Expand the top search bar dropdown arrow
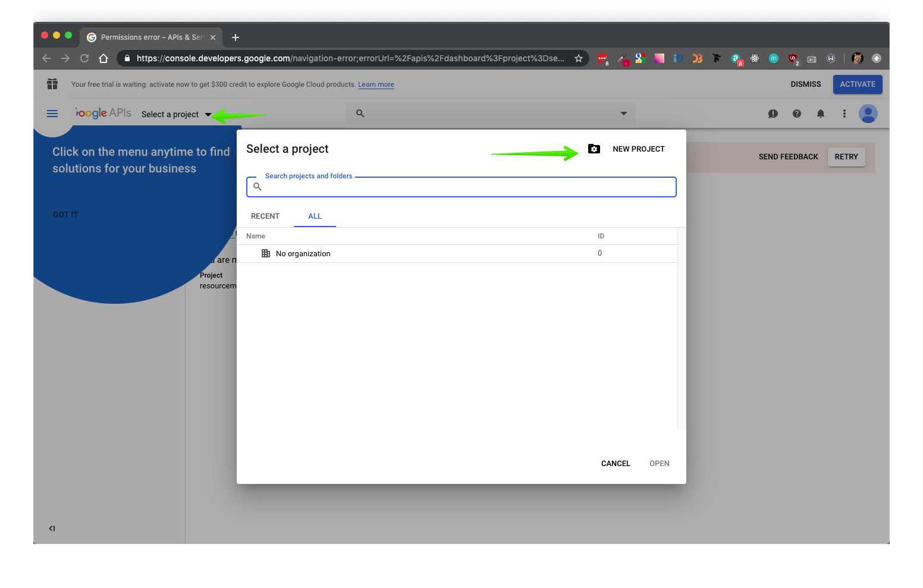The image size is (923, 588). (x=623, y=113)
